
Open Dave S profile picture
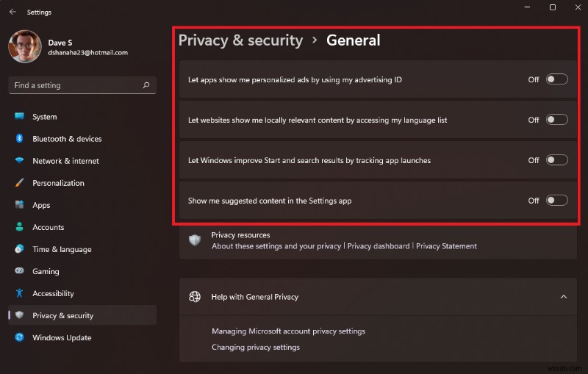(x=25, y=46)
